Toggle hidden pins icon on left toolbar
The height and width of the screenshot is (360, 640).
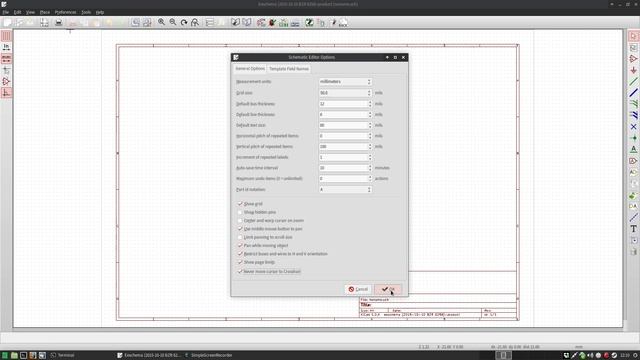6,82
